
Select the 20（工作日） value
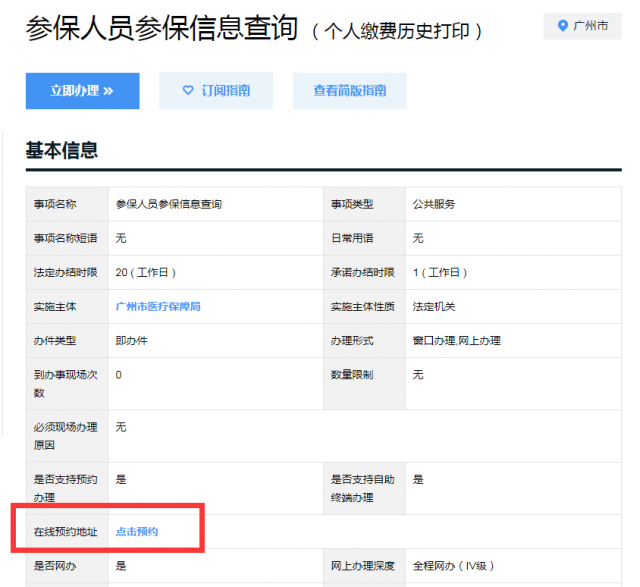click(x=146, y=272)
